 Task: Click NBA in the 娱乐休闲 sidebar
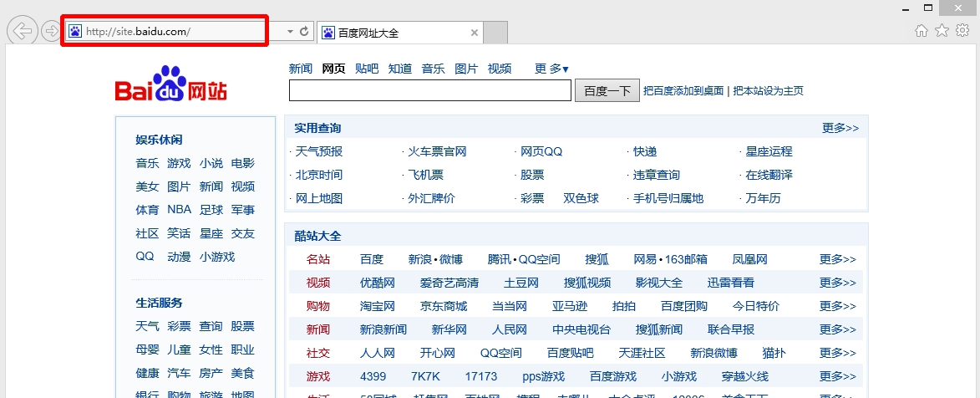[x=180, y=210]
